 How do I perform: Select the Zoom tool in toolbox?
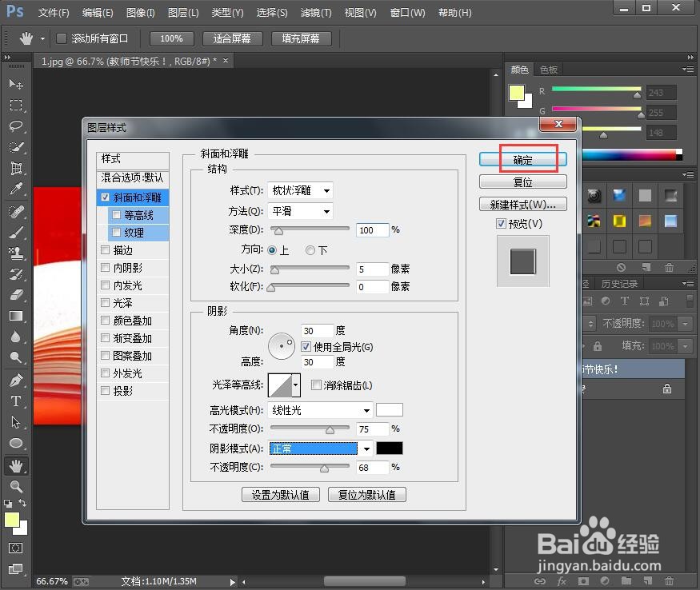pos(16,486)
